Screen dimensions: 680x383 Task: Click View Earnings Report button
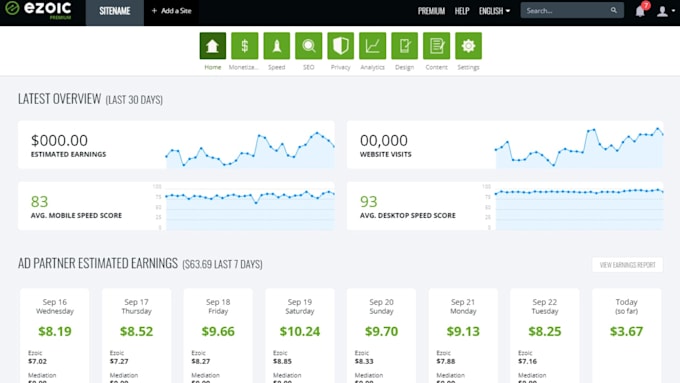(x=627, y=265)
